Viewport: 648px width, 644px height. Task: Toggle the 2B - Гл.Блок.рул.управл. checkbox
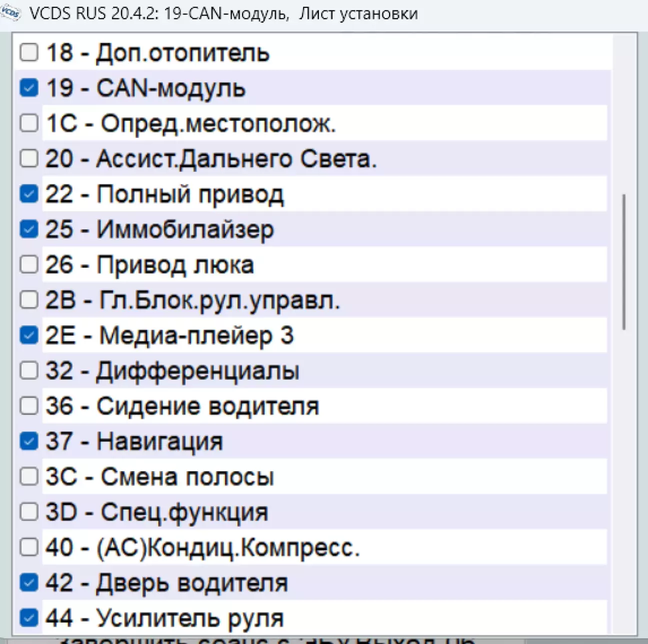click(x=29, y=300)
